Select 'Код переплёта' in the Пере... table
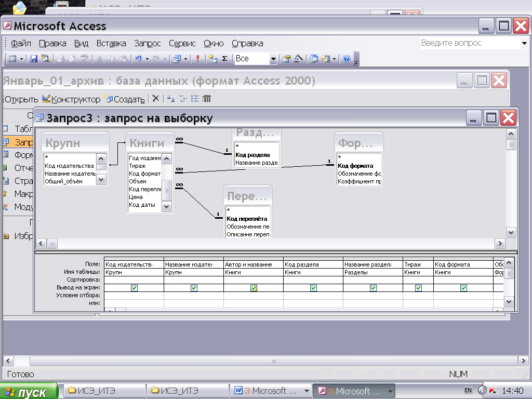532x399 pixels. pyautogui.click(x=247, y=219)
